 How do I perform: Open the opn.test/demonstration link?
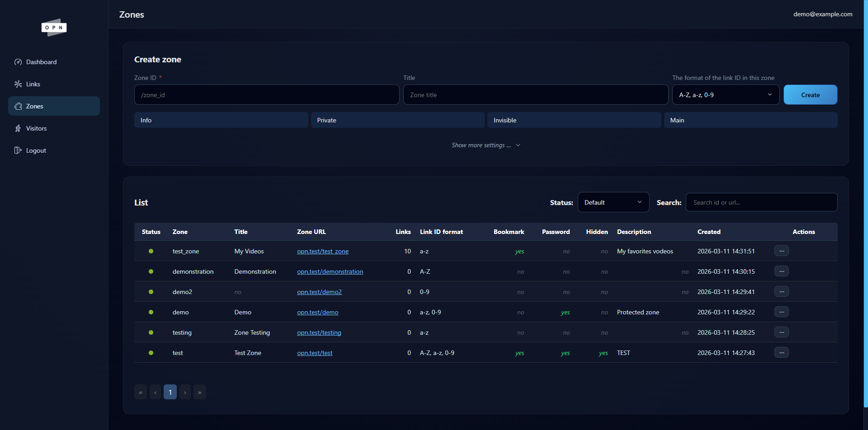[330, 271]
